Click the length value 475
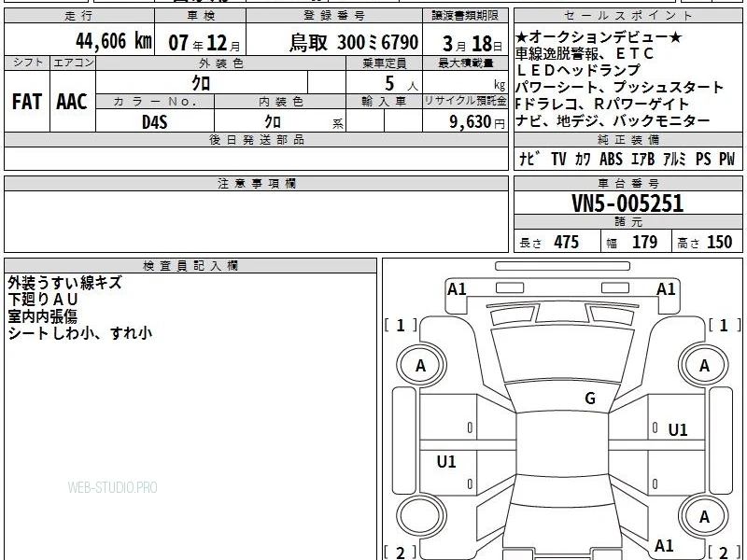The height and width of the screenshot is (560, 747). 567,242
